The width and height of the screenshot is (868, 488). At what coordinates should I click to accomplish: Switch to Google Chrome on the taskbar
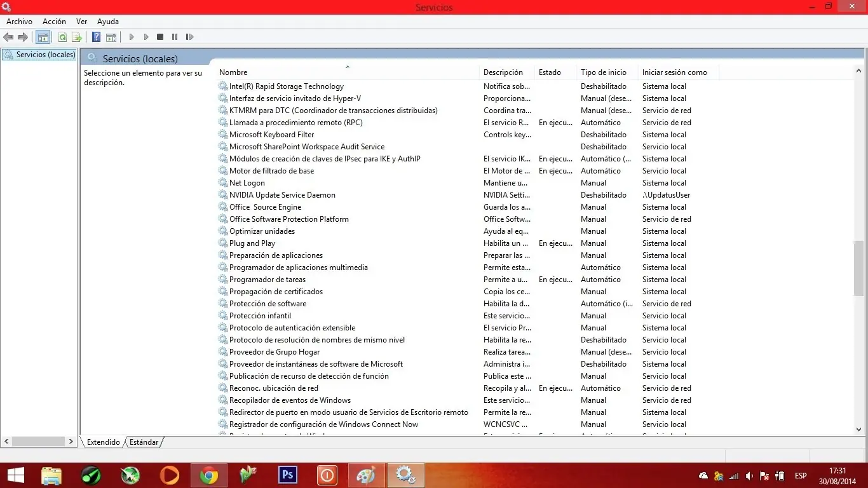pos(209,475)
